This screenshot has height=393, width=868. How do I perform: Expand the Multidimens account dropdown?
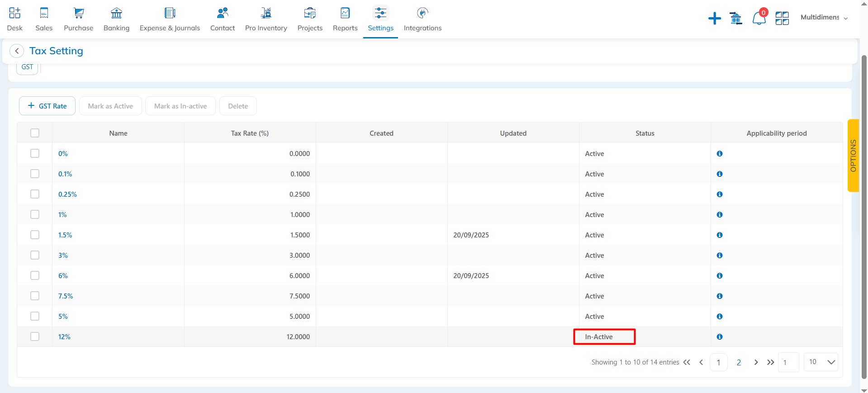(x=824, y=18)
